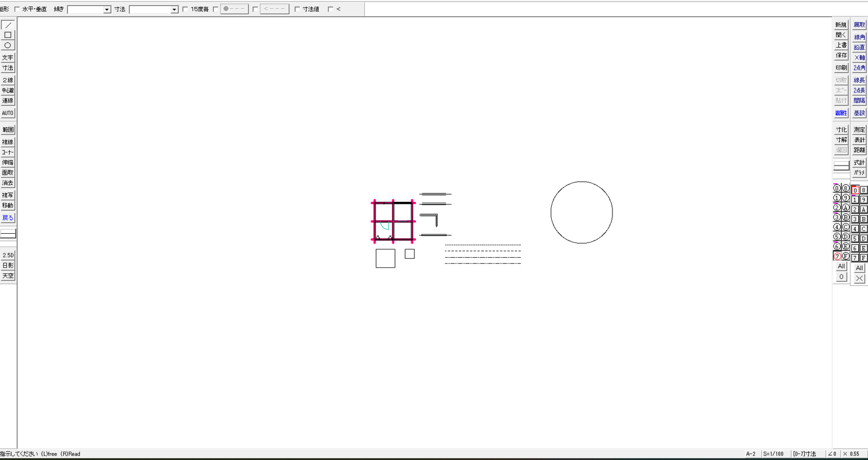The image size is (868, 460).
Task: Click the 印刷 print button
Action: 841,68
